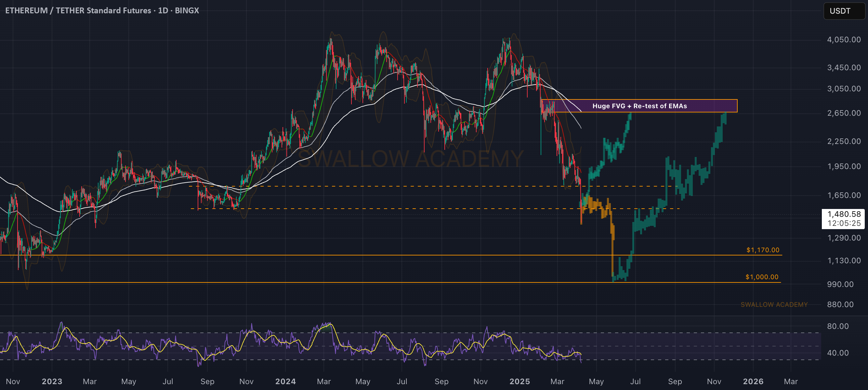The image size is (868, 390).
Task: Click the 990.00 price axis label
Action: click(840, 284)
